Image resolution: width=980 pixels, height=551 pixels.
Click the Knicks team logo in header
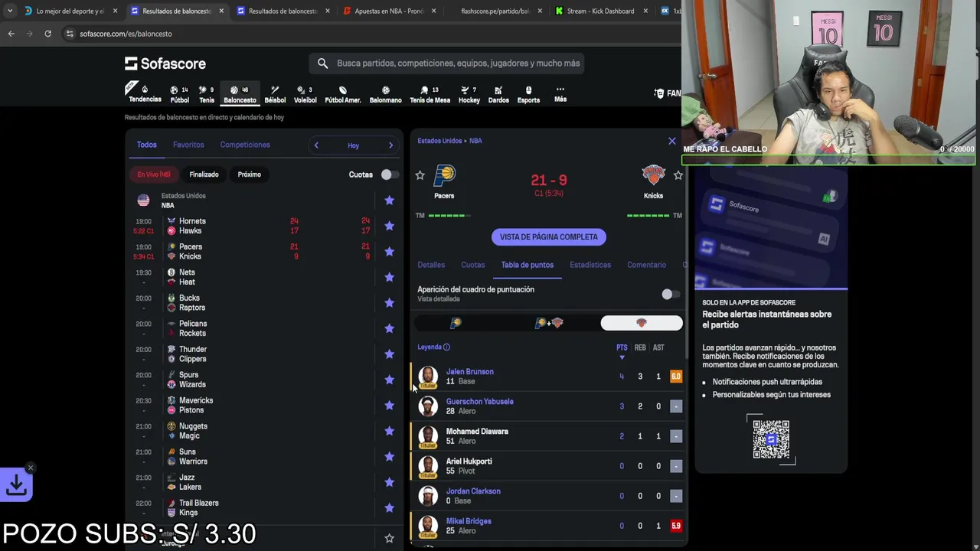(x=653, y=175)
